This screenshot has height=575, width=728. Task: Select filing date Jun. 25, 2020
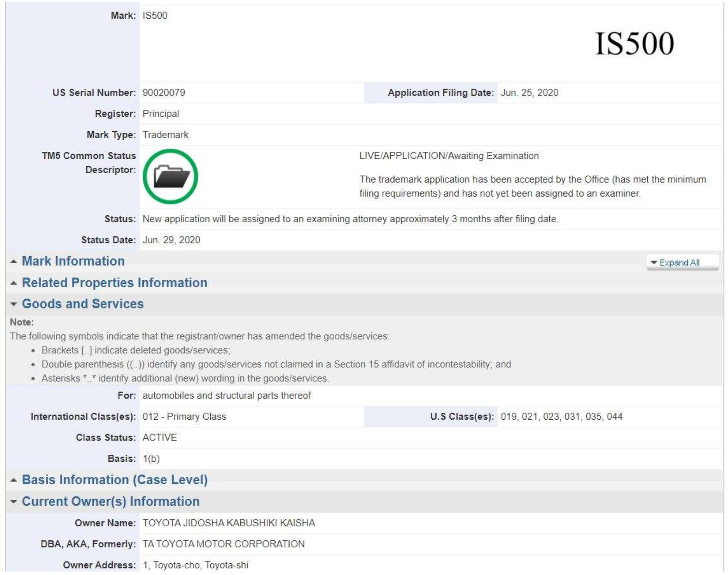tap(529, 93)
